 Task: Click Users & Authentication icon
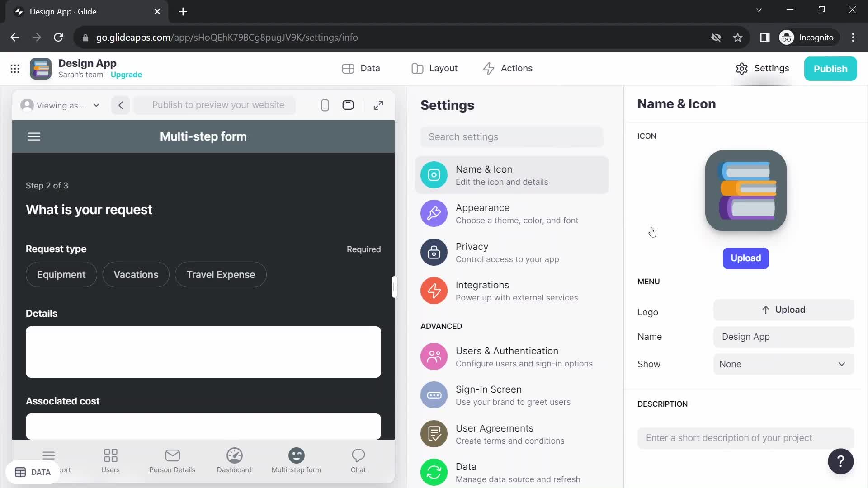pyautogui.click(x=434, y=357)
